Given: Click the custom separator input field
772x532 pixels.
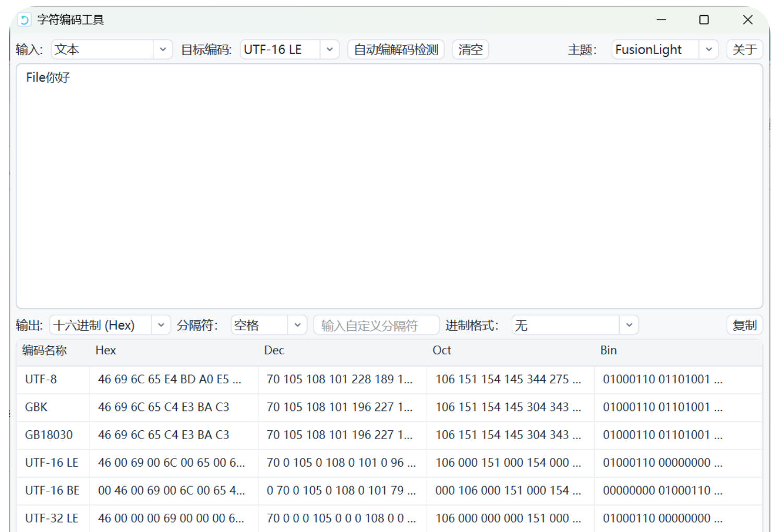Looking at the screenshot, I should 376,325.
